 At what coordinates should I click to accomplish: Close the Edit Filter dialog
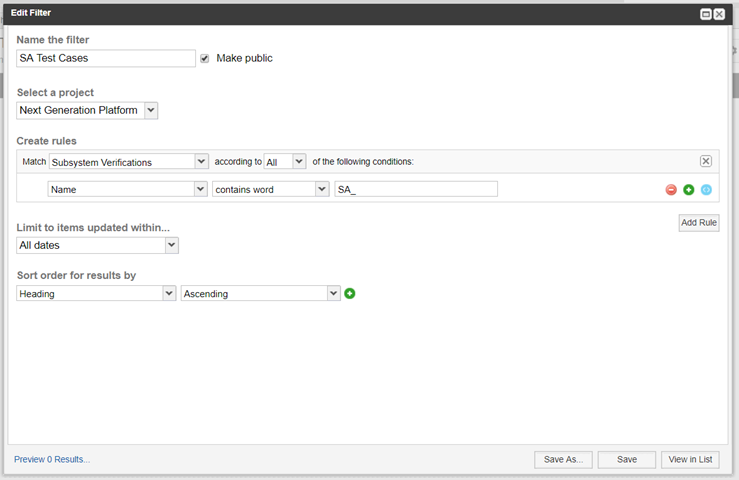point(719,14)
